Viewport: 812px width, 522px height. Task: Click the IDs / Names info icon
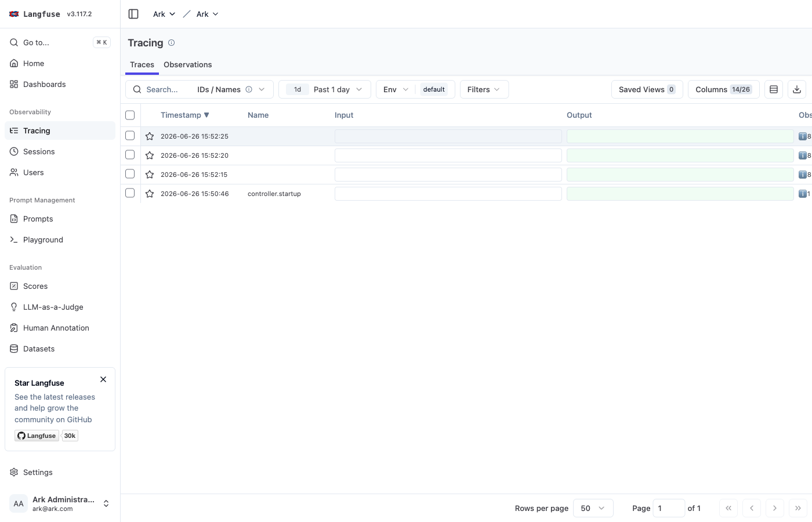[249, 89]
